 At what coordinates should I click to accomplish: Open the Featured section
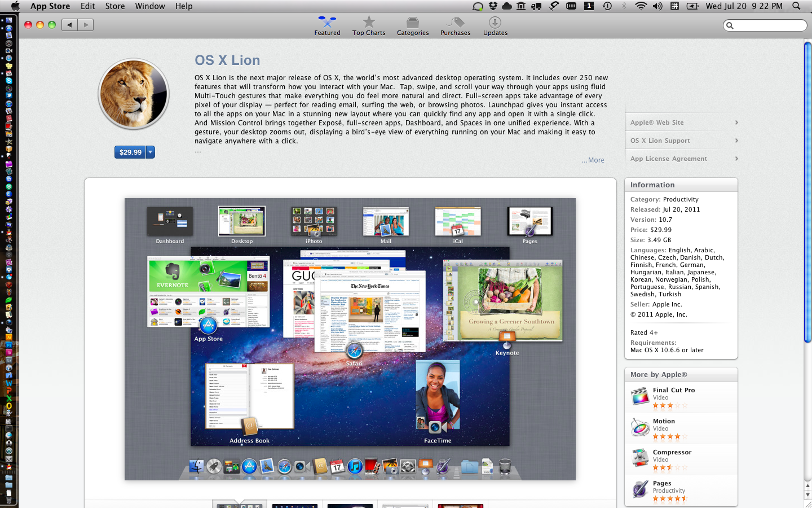pos(327,26)
